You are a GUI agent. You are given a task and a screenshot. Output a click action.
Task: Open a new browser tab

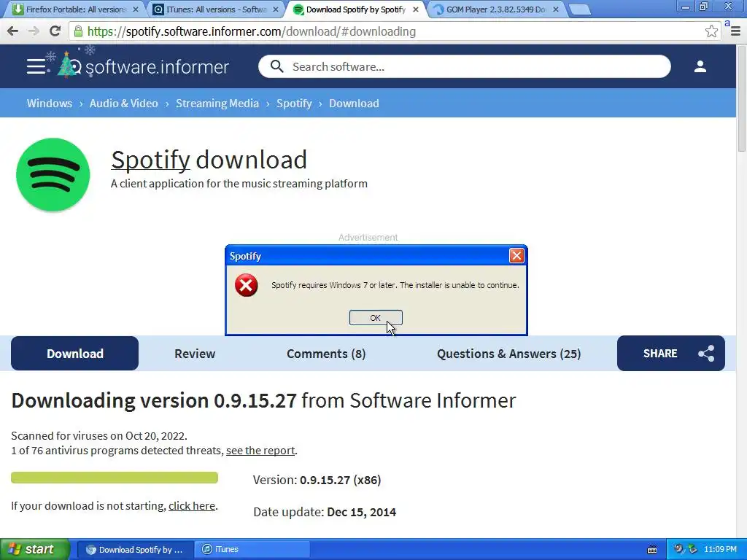579,9
